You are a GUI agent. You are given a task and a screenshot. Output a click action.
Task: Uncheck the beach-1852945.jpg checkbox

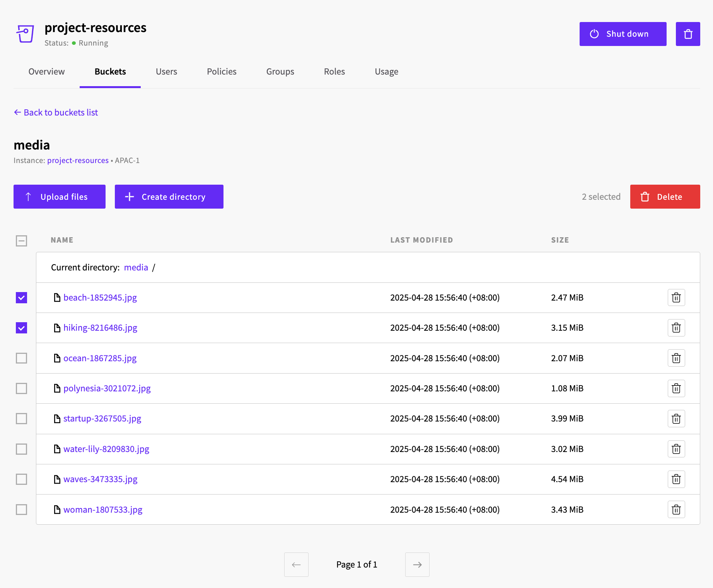(22, 297)
